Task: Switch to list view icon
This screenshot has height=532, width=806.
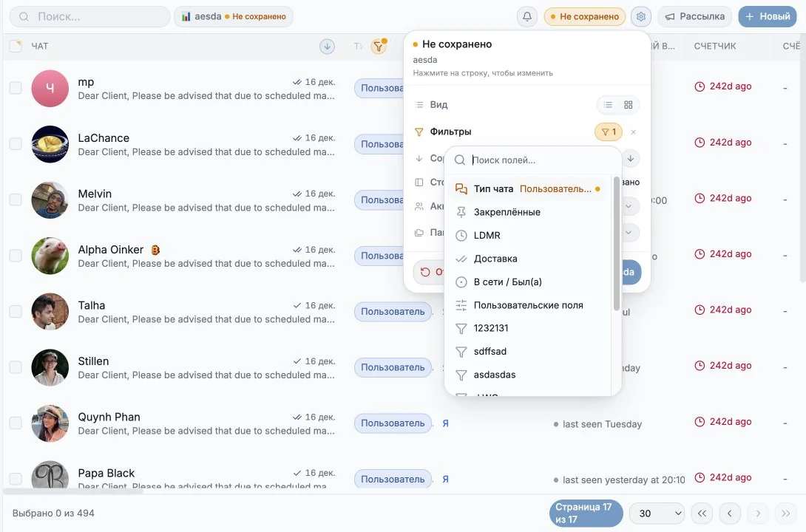Action: click(608, 105)
